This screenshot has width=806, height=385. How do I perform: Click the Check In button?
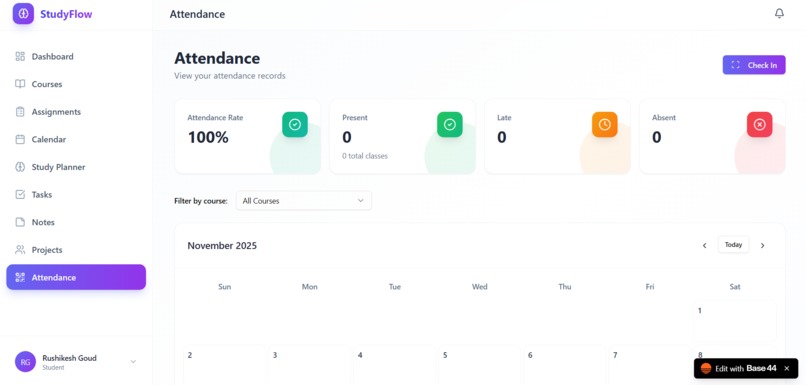pos(754,65)
